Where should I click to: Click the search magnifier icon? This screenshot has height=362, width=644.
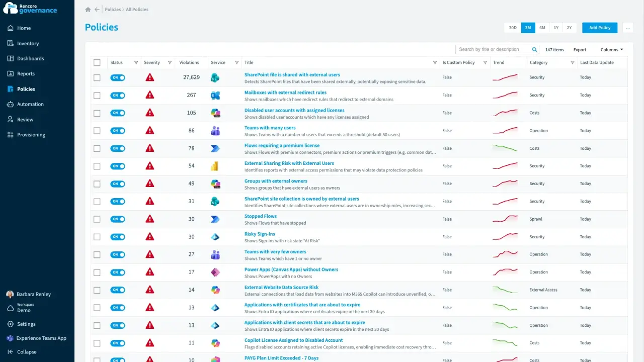pyautogui.click(x=534, y=49)
